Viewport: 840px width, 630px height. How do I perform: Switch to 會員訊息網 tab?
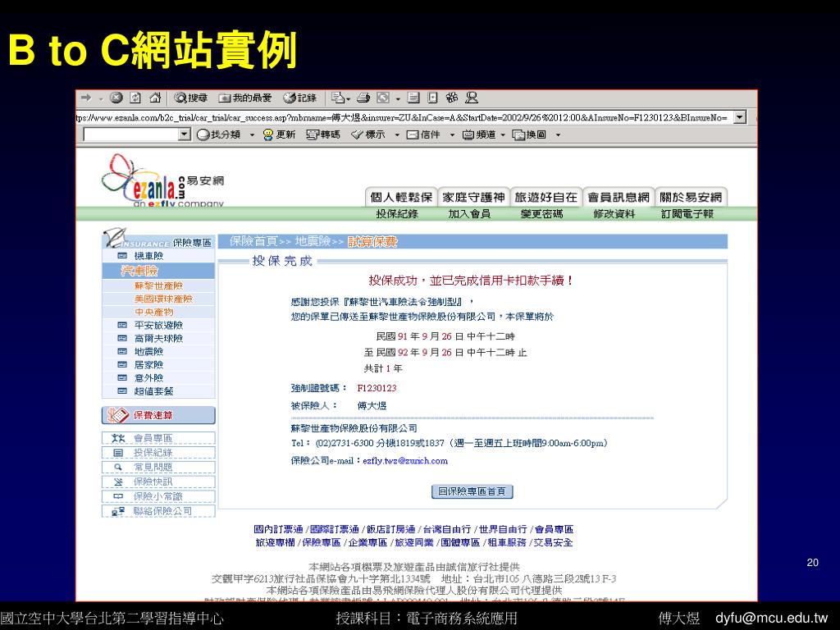point(619,197)
